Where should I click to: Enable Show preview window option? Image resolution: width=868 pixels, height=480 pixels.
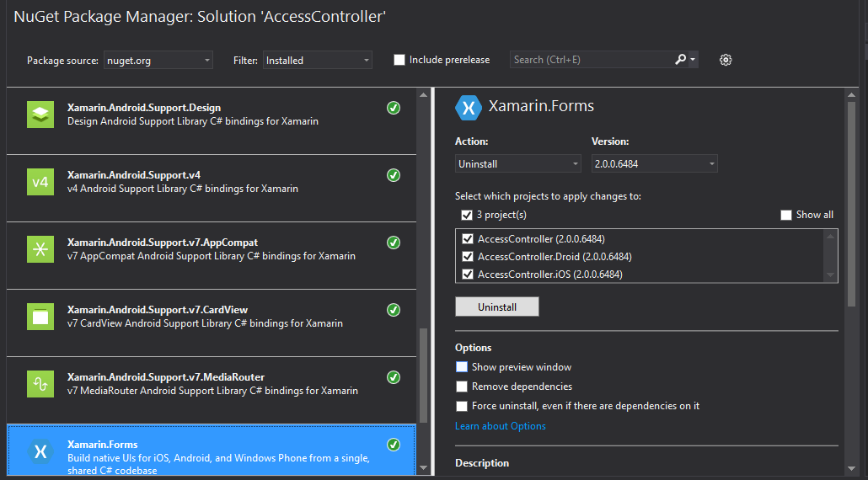[x=462, y=367]
